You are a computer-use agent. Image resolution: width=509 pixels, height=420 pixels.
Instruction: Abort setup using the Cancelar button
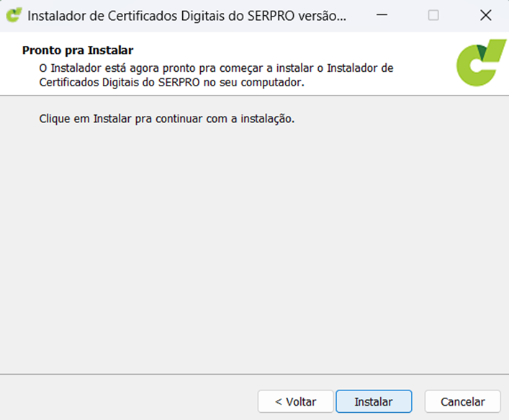coord(462,401)
